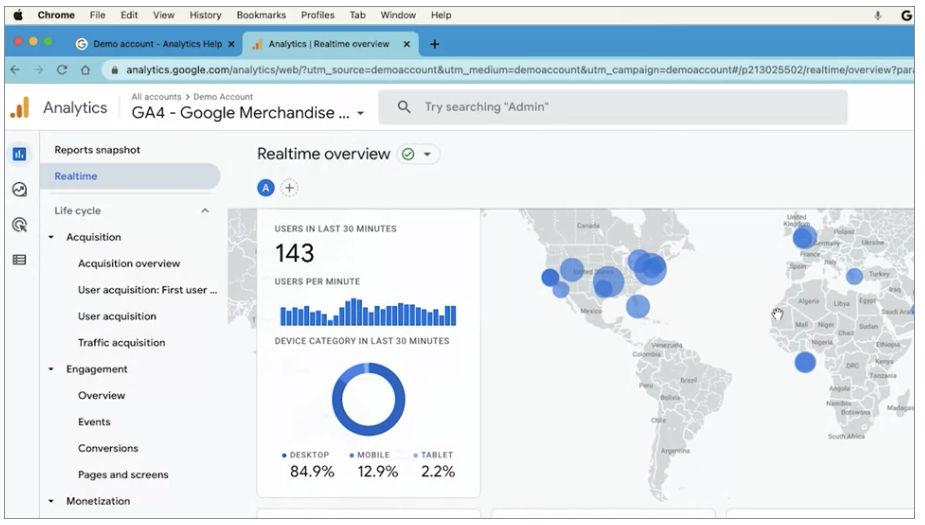Open Reports snapshot in sidebar

pyautogui.click(x=97, y=150)
